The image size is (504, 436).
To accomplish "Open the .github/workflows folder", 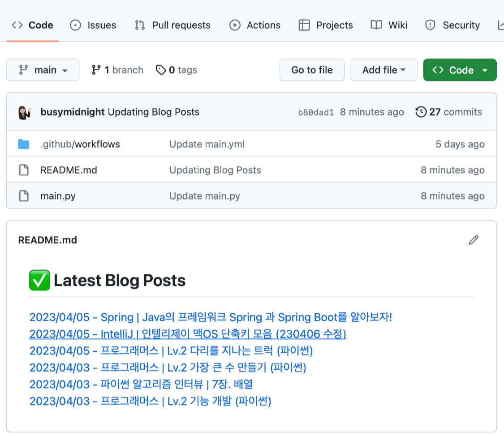I will click(80, 144).
